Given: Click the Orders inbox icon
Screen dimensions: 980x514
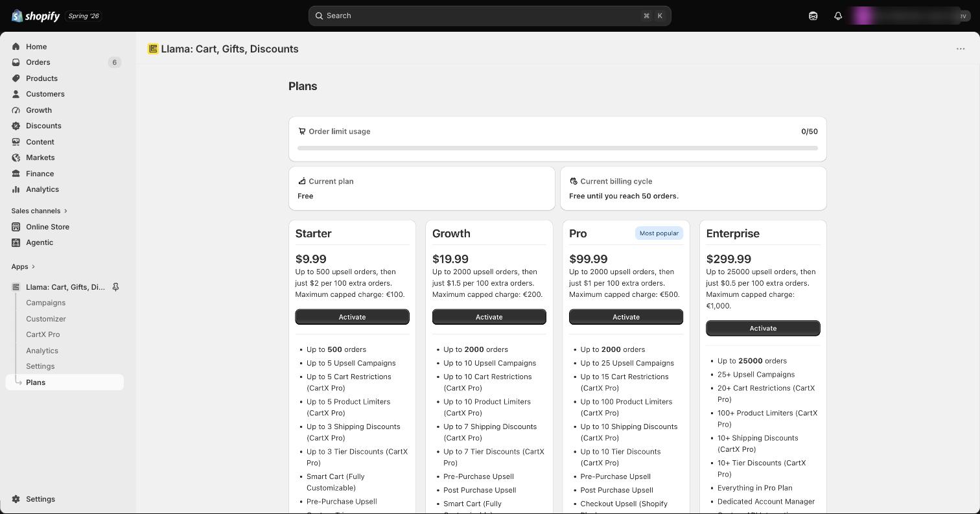Looking at the screenshot, I should coord(16,62).
